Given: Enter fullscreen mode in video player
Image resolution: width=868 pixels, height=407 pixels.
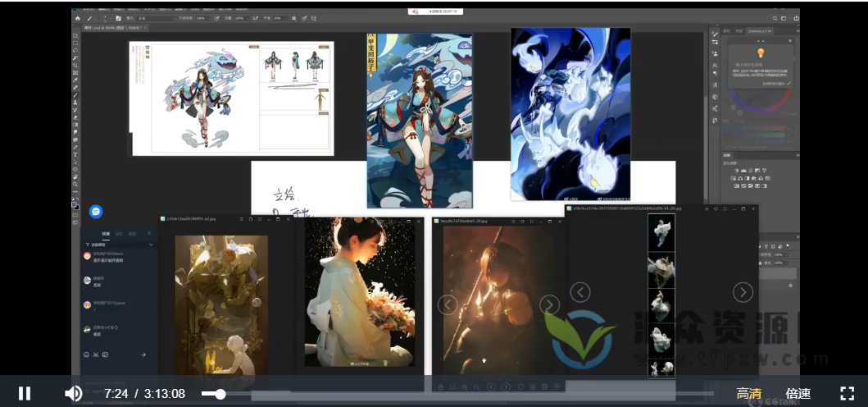Looking at the screenshot, I should [847, 393].
